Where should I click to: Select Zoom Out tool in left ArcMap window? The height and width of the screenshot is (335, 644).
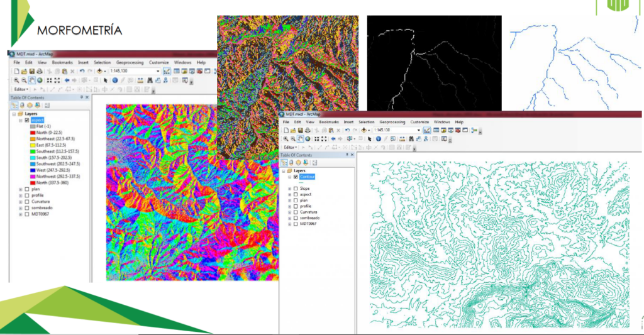pos(25,80)
